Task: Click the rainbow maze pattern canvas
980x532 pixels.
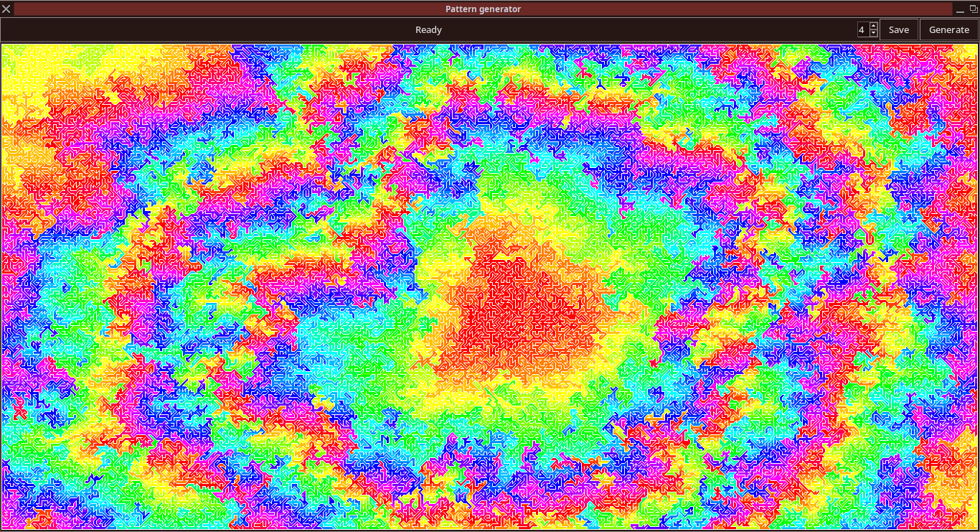Action: tap(490, 286)
